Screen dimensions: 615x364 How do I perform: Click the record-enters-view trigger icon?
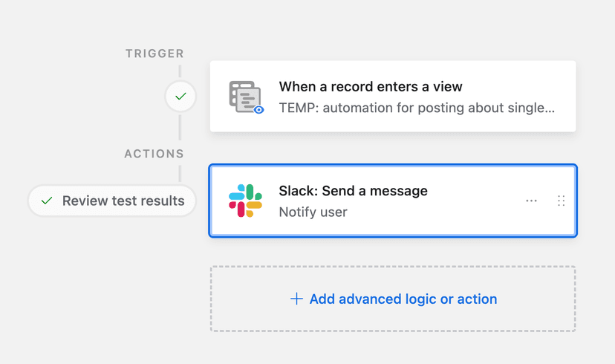point(245,97)
